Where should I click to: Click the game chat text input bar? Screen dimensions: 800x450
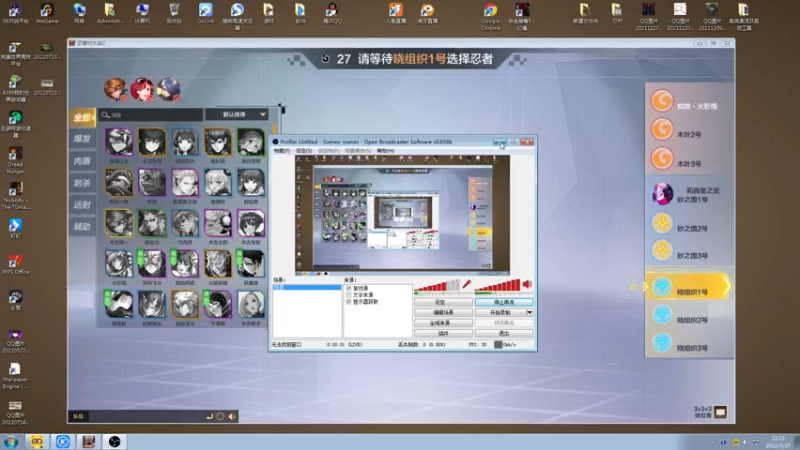pos(145,416)
